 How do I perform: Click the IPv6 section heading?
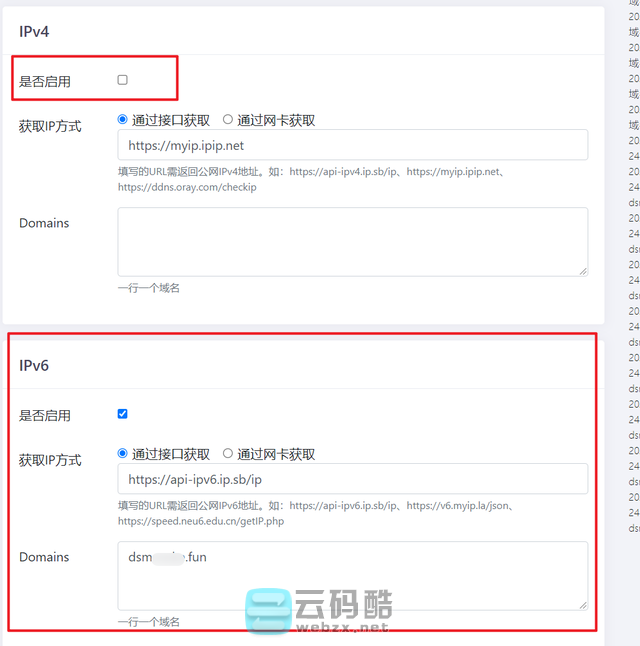pyautogui.click(x=34, y=365)
